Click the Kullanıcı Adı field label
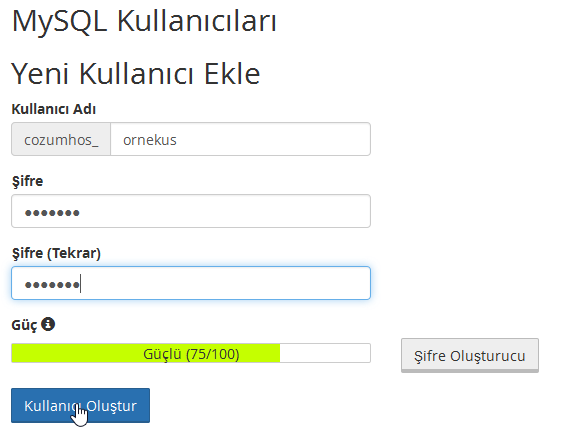 click(54, 109)
